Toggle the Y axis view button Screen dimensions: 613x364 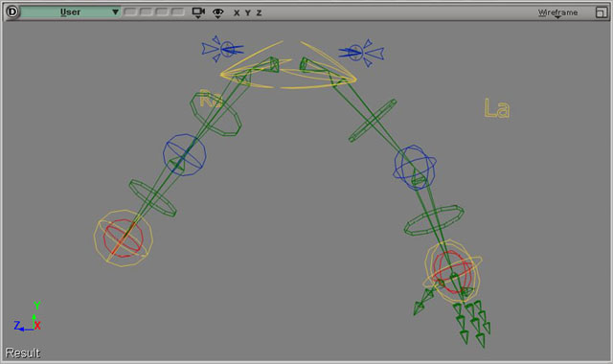[247, 12]
